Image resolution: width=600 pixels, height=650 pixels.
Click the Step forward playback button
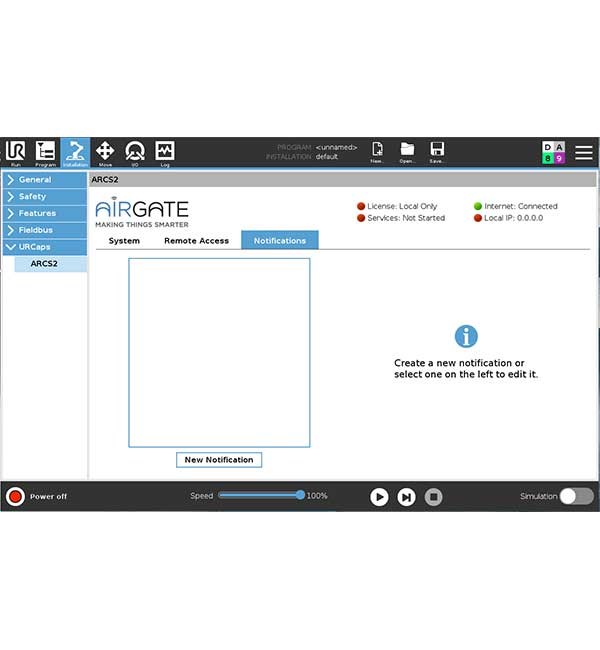click(406, 497)
